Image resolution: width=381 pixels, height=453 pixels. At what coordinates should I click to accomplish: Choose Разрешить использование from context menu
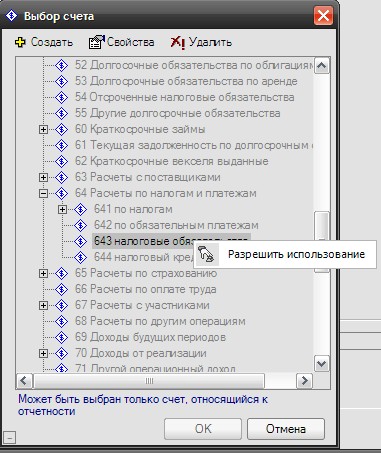click(x=285, y=254)
